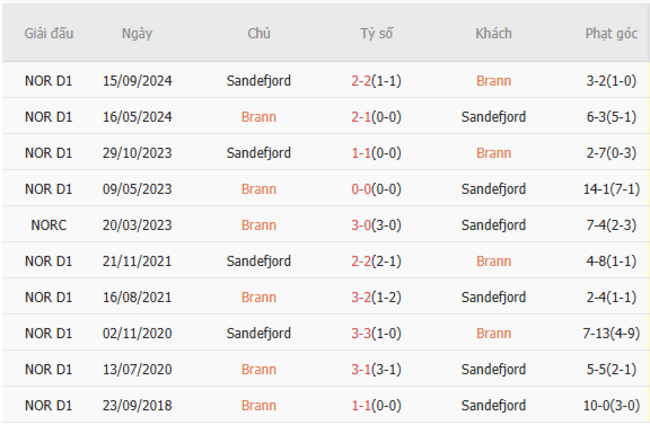Click Brann home team in the 09/05/2023 row
650x425 pixels.
pos(259,189)
